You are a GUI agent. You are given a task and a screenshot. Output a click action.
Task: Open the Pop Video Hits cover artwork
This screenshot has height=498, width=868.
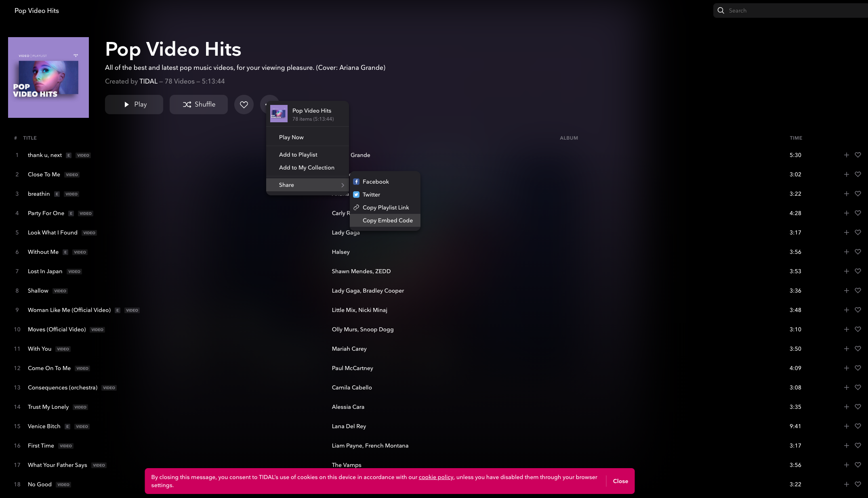tap(48, 77)
